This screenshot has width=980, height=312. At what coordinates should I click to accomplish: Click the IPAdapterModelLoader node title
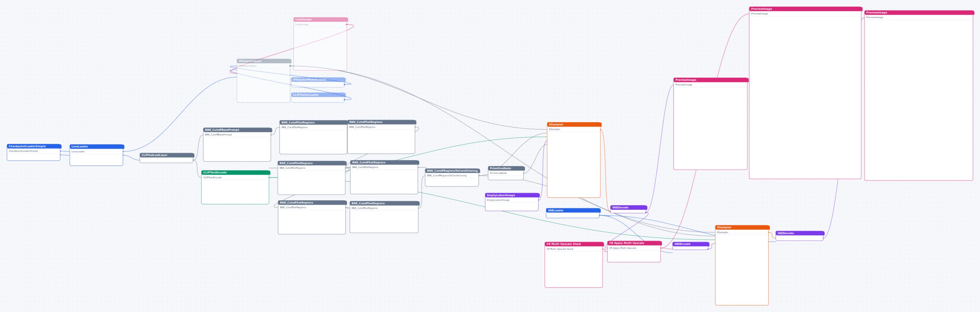pyautogui.click(x=318, y=80)
